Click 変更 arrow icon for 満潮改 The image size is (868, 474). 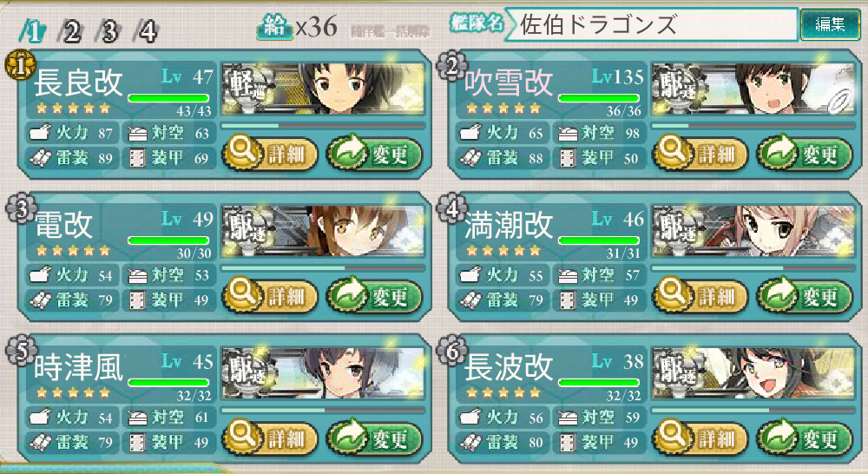tap(778, 294)
